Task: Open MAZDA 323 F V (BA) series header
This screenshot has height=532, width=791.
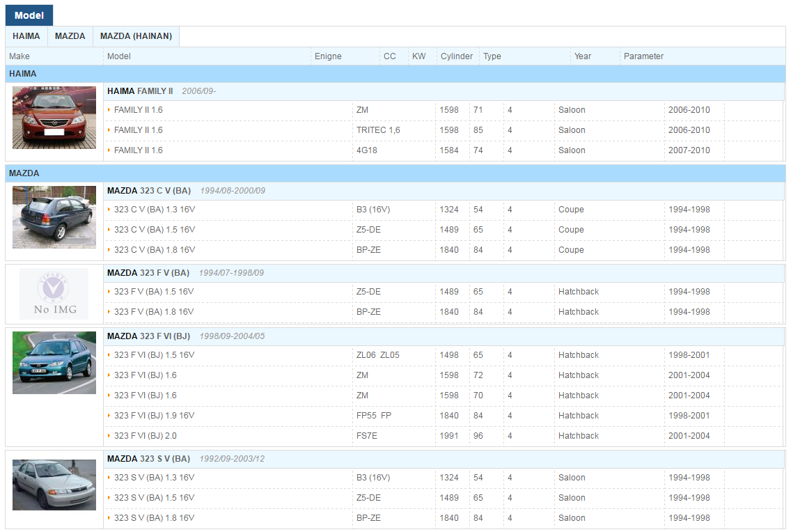Action: pos(148,273)
